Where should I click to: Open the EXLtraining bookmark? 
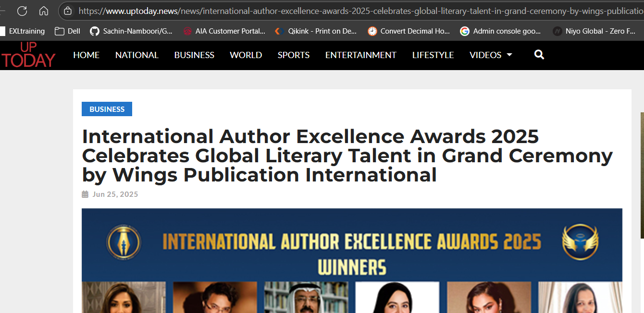coord(23,31)
